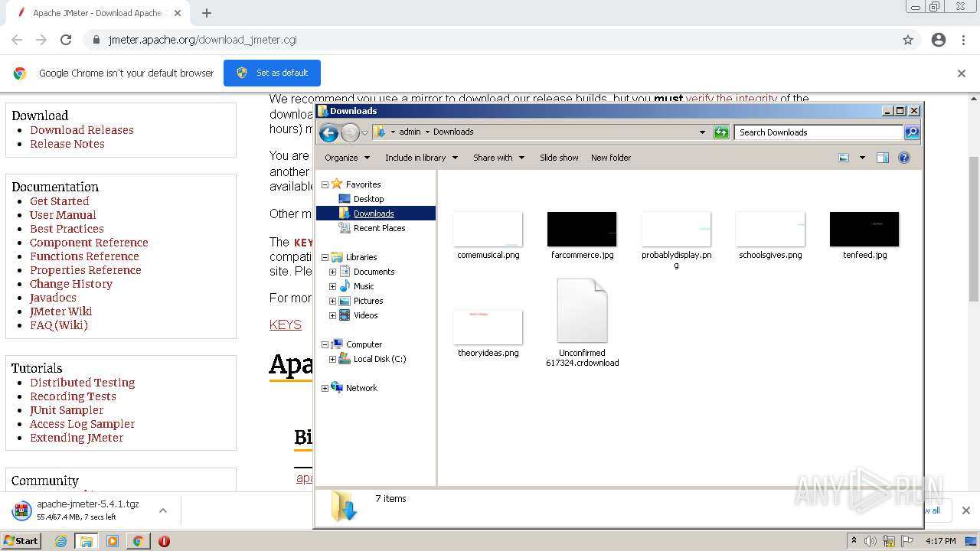
Task: Click the Search Downloads input field
Action: click(x=818, y=132)
